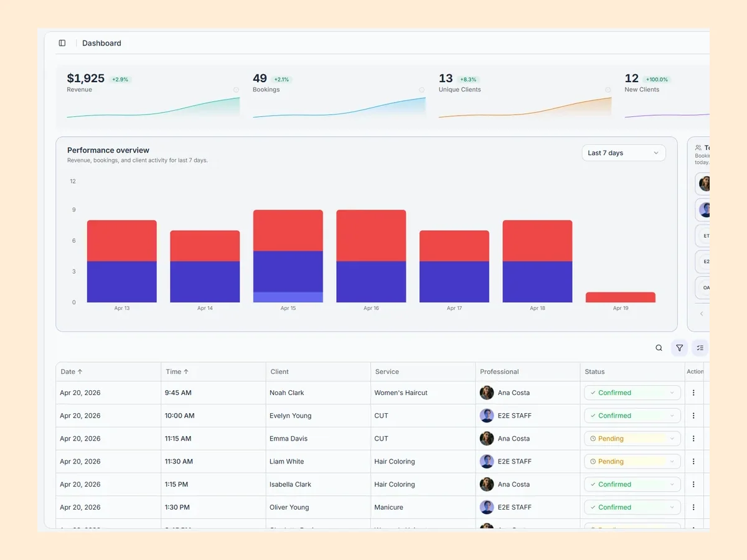Open the checklist view options icon
The height and width of the screenshot is (560, 747).
click(700, 348)
